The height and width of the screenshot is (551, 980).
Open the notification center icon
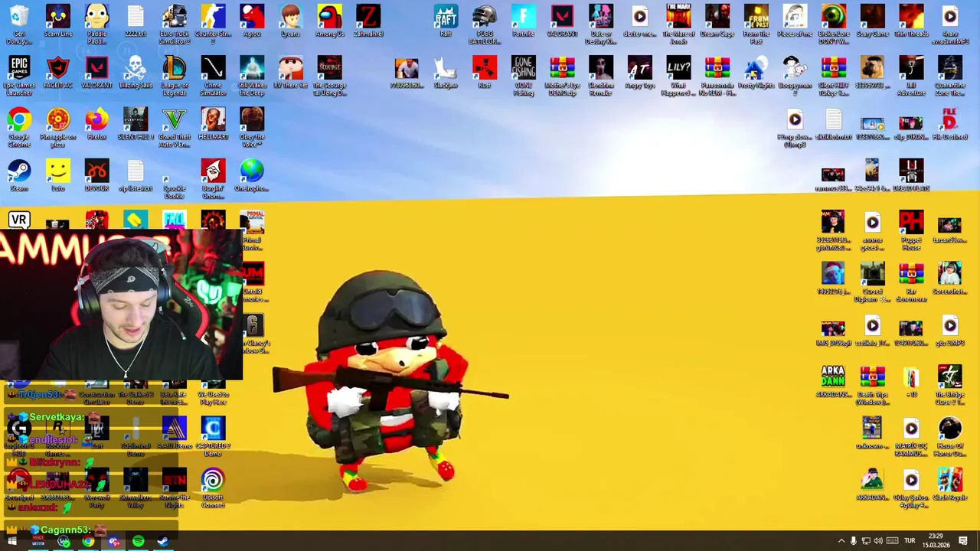pos(963,541)
